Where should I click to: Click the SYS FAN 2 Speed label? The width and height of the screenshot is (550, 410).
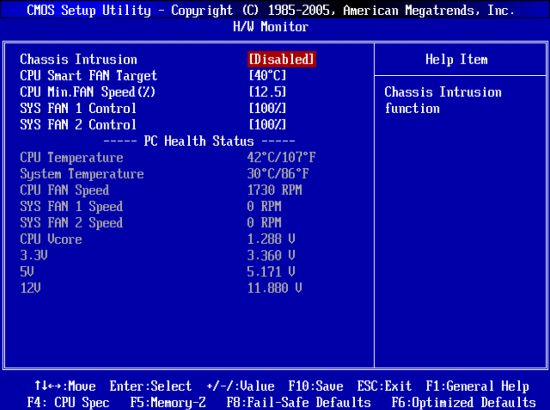pyautogui.click(x=71, y=223)
